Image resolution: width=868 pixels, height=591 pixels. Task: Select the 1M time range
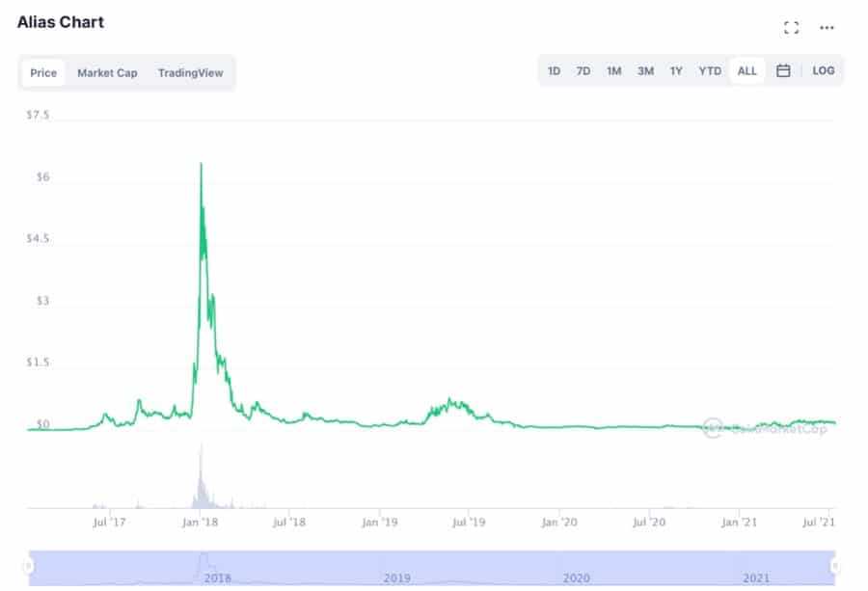pos(613,71)
